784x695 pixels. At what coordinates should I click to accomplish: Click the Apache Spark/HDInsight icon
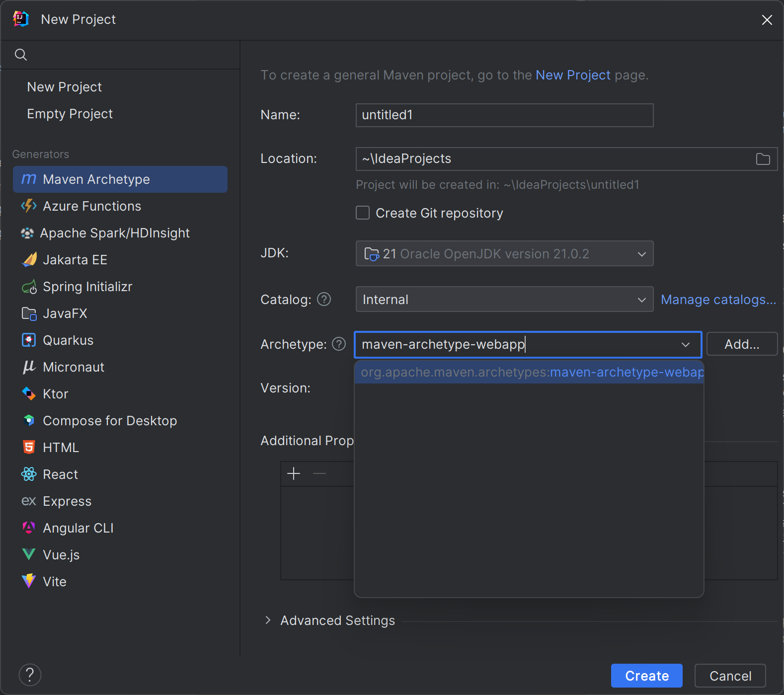(27, 232)
